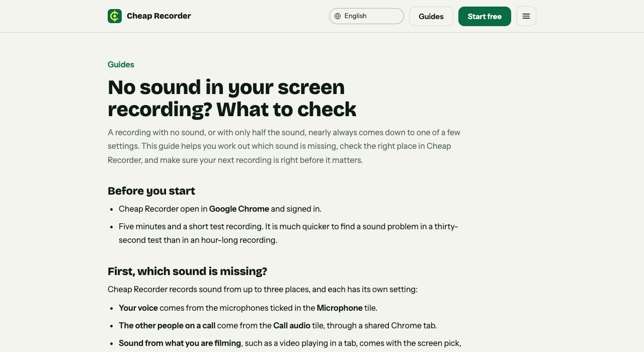
Task: Click the 'records sound from up to three places' sentence
Action: 263,290
